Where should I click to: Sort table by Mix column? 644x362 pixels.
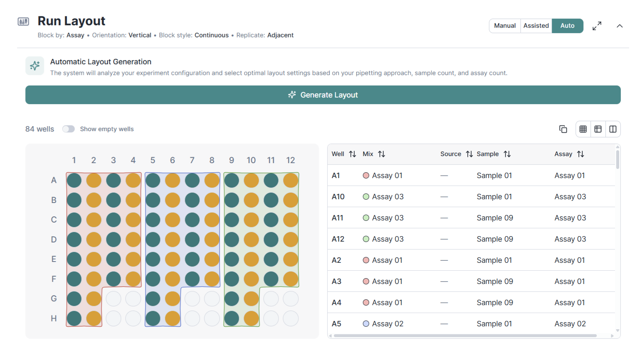click(382, 154)
